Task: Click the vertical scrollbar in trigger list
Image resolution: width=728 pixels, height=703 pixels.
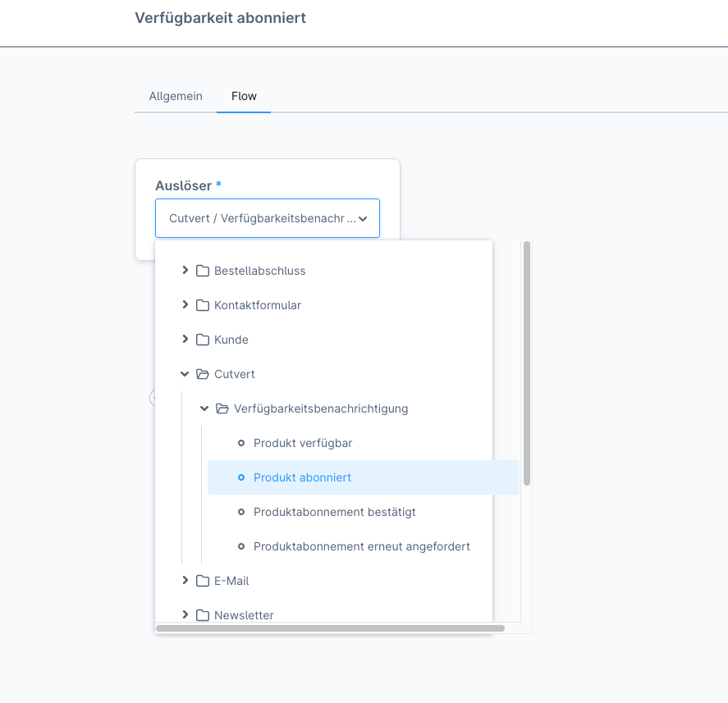Action: [527, 363]
